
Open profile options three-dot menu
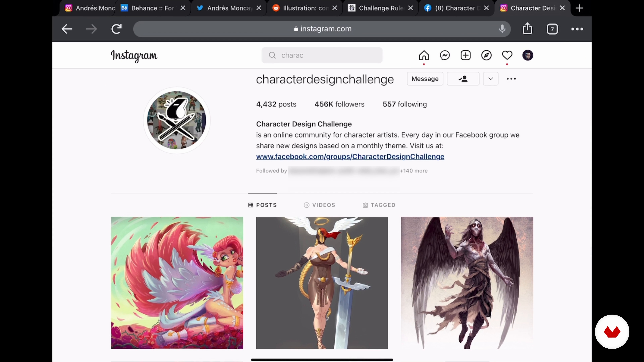point(511,79)
